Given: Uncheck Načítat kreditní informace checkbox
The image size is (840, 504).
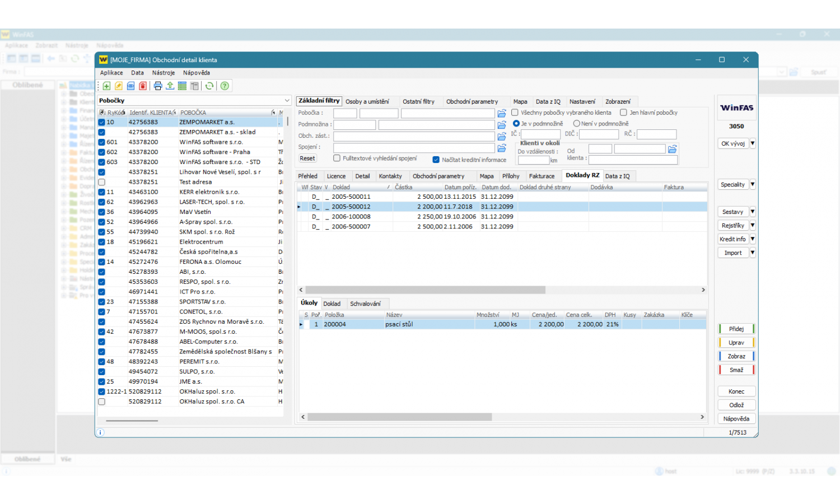Looking at the screenshot, I should click(436, 160).
